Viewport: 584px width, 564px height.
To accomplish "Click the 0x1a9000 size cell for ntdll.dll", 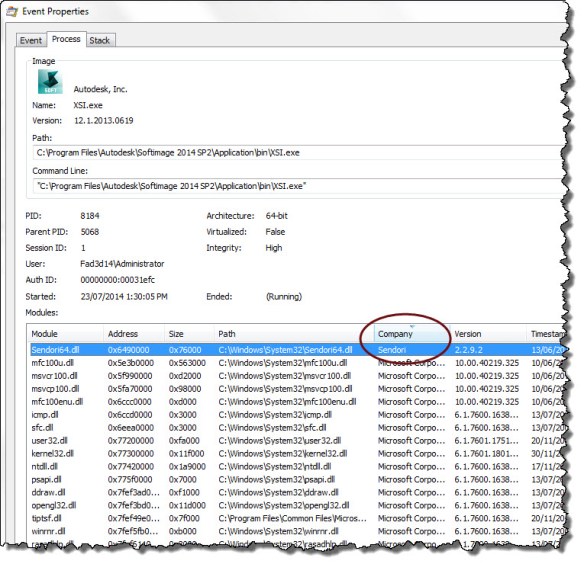I will (187, 466).
